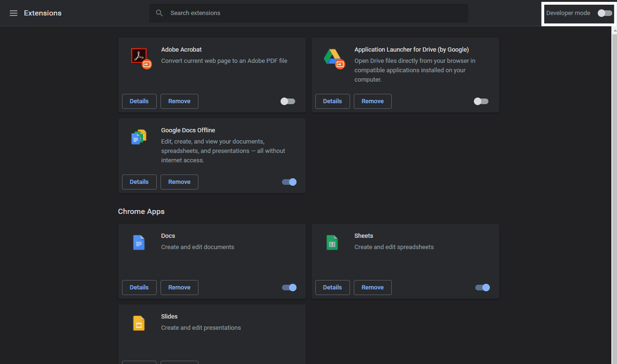View Details for Google Docs Offline
The height and width of the screenshot is (364, 617).
tap(139, 182)
